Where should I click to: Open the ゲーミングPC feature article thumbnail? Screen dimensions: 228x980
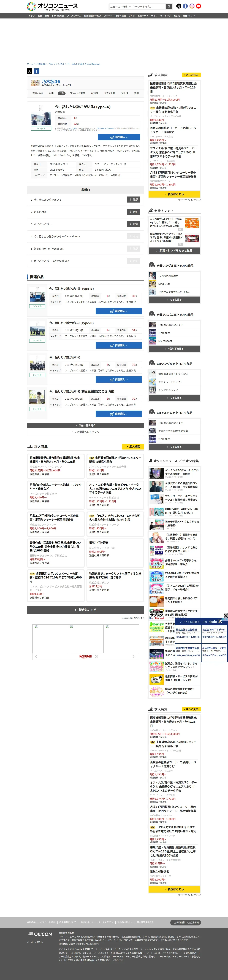[x=156, y=473]
